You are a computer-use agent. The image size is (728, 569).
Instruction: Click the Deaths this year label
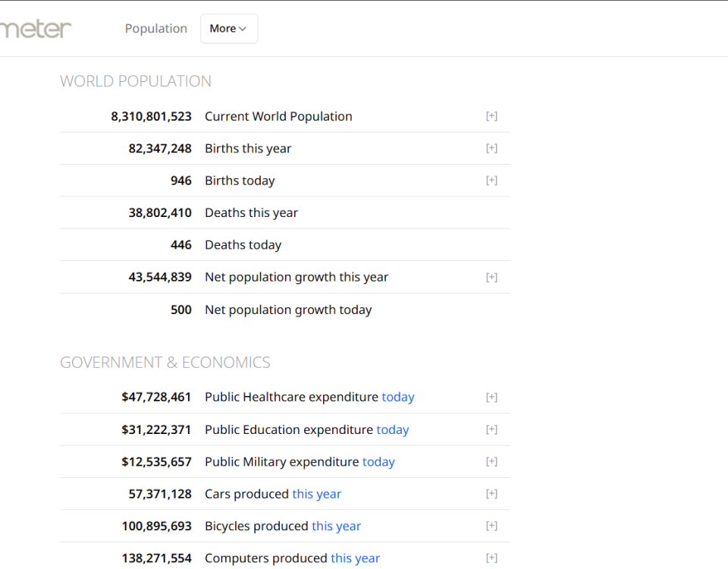(251, 212)
